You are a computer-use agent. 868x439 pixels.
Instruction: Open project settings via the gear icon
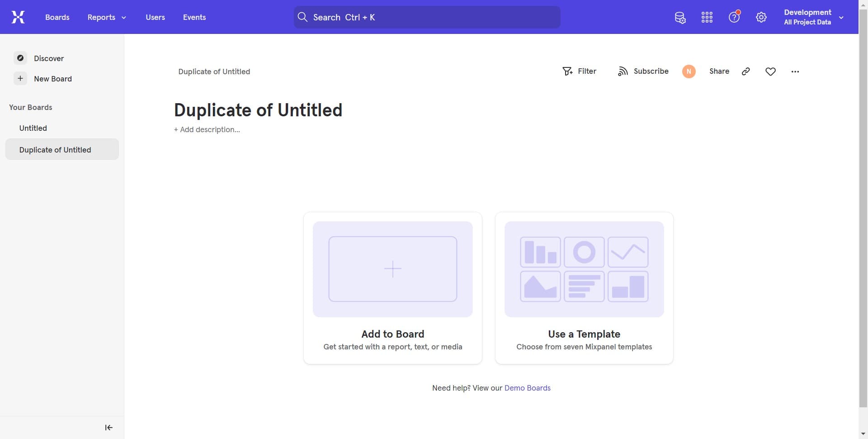pos(761,17)
